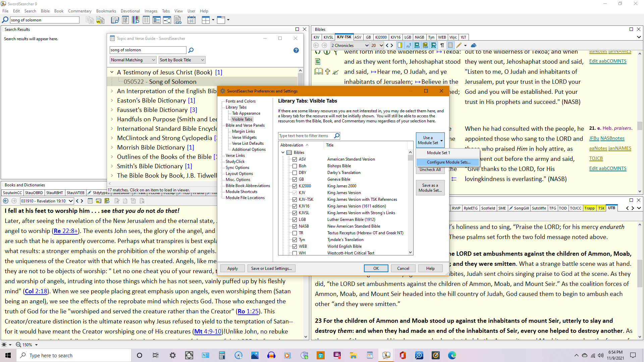Click the filter search icon in Preferences
Viewport: 644px width, 362px height.
point(337,136)
